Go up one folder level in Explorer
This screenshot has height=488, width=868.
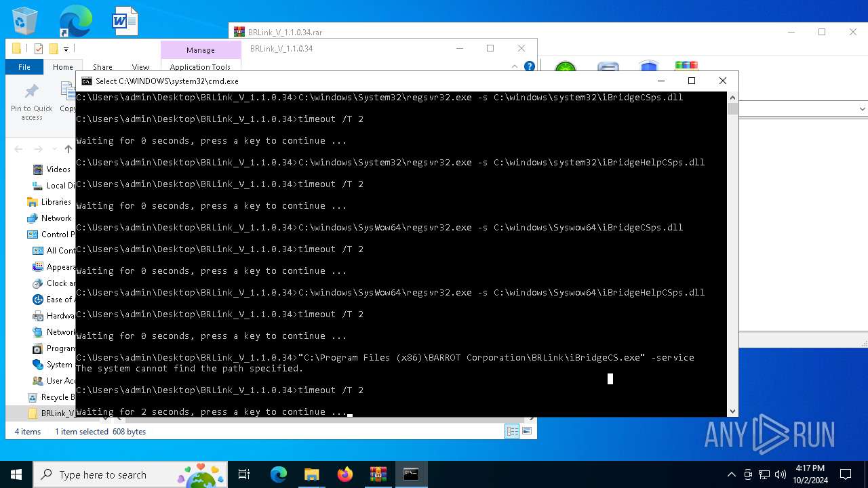pos(68,149)
